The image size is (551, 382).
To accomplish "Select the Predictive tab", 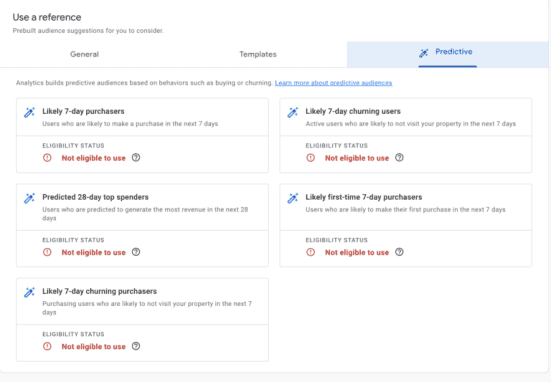I will (447, 54).
